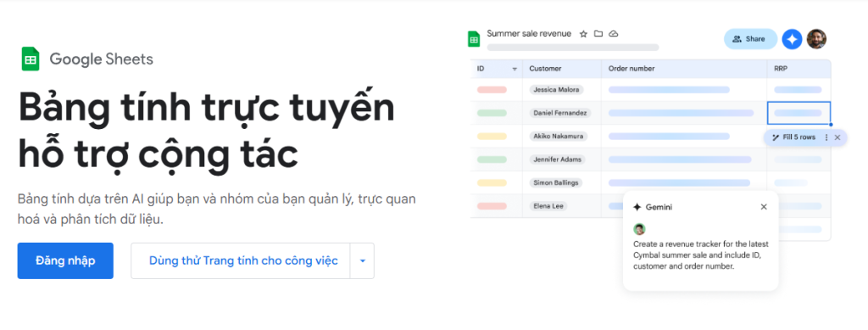Screen dimensions: 868x330
Task: Click the yellow ID pill in Akiko Nakamura row
Action: 492,137
